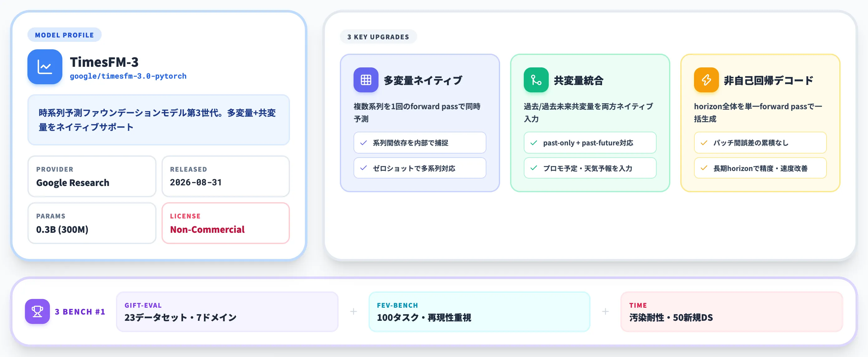Click the green branch icon for 共変量統合
Image resolution: width=868 pixels, height=357 pixels.
point(536,80)
